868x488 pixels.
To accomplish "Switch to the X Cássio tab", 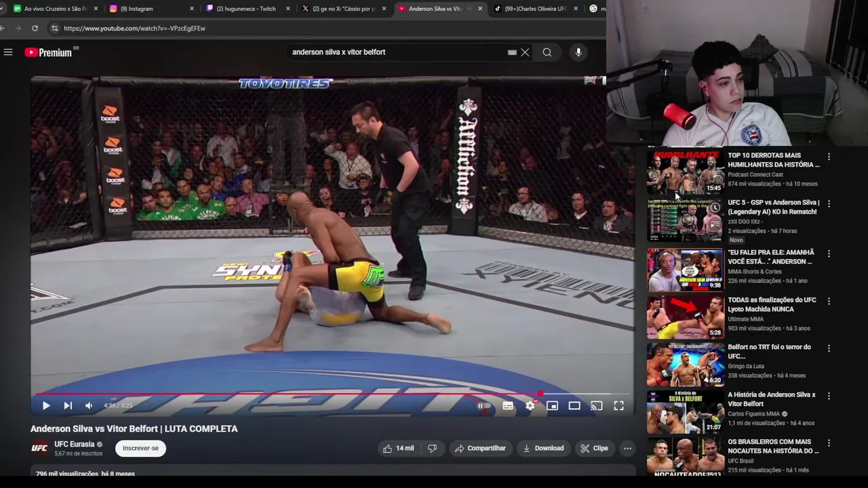I will [x=344, y=9].
